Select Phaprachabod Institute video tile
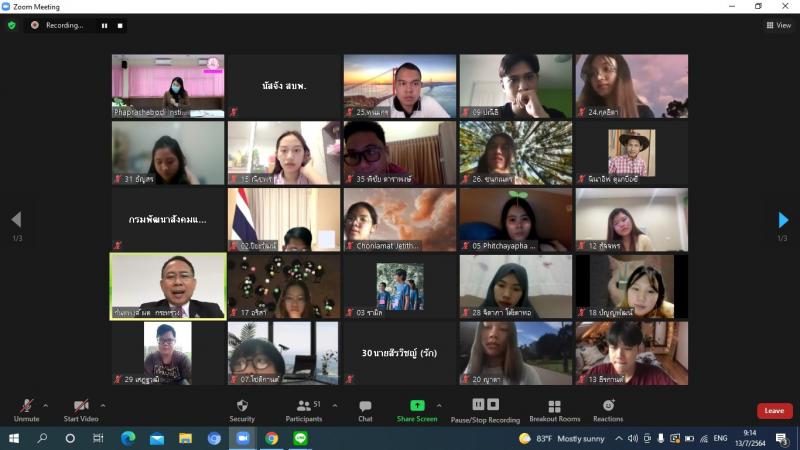 [x=168, y=86]
